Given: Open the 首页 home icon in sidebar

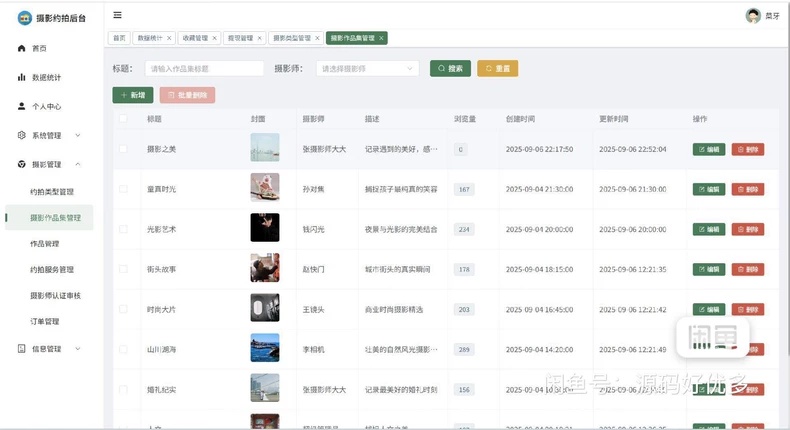Looking at the screenshot, I should click(x=21, y=48).
